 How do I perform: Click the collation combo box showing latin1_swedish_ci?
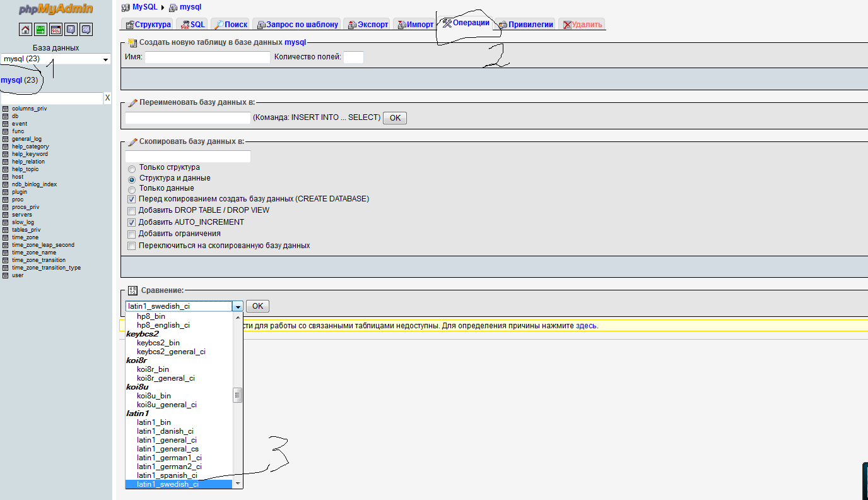pos(184,306)
